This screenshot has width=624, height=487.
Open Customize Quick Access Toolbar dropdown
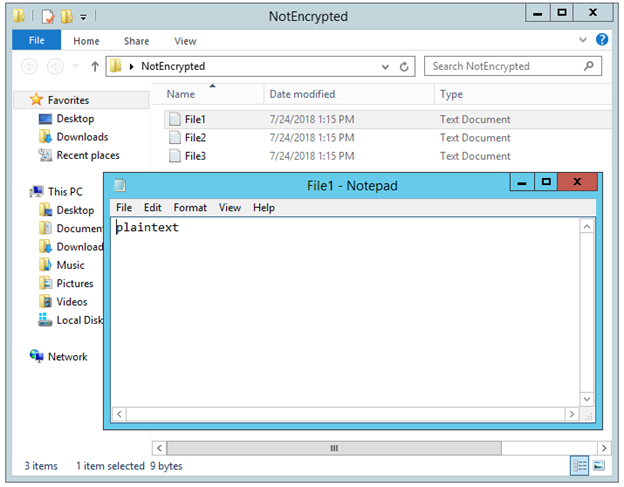[x=83, y=17]
